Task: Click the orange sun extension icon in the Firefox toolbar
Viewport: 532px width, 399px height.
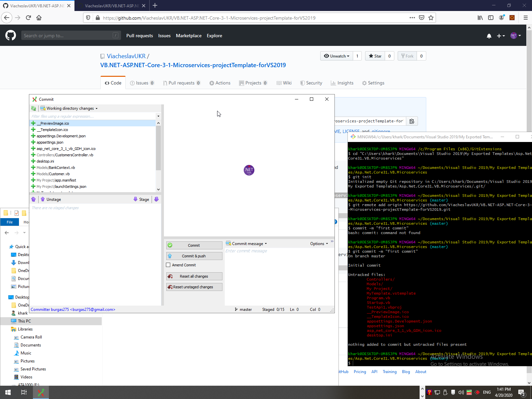Action: [512, 18]
